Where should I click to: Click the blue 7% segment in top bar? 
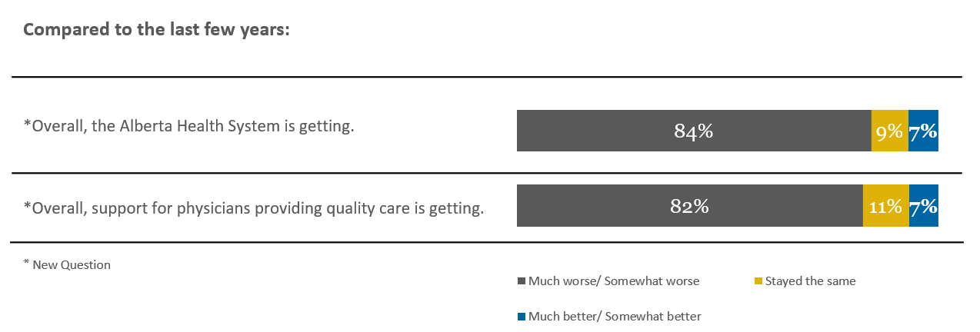click(x=923, y=131)
